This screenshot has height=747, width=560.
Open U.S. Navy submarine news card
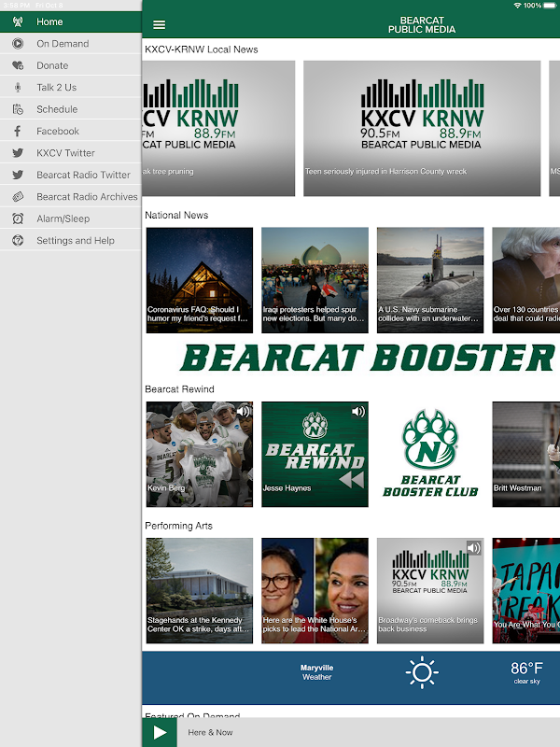(430, 280)
